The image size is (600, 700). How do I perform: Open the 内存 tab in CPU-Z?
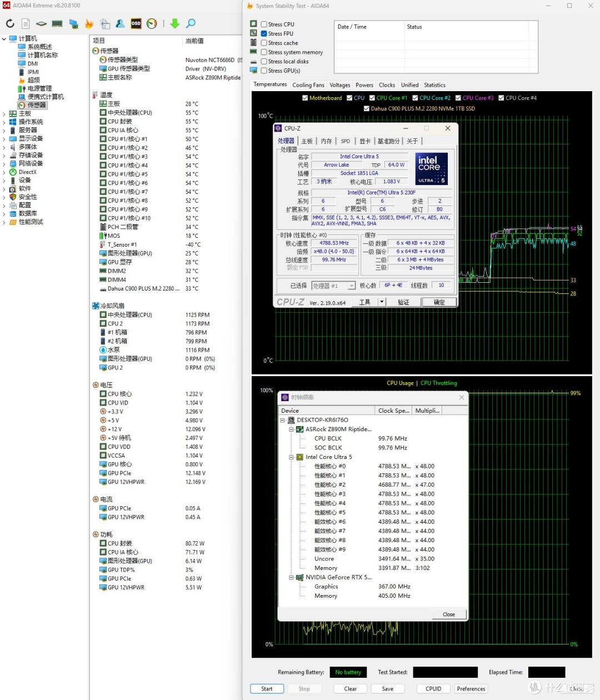pyautogui.click(x=327, y=141)
